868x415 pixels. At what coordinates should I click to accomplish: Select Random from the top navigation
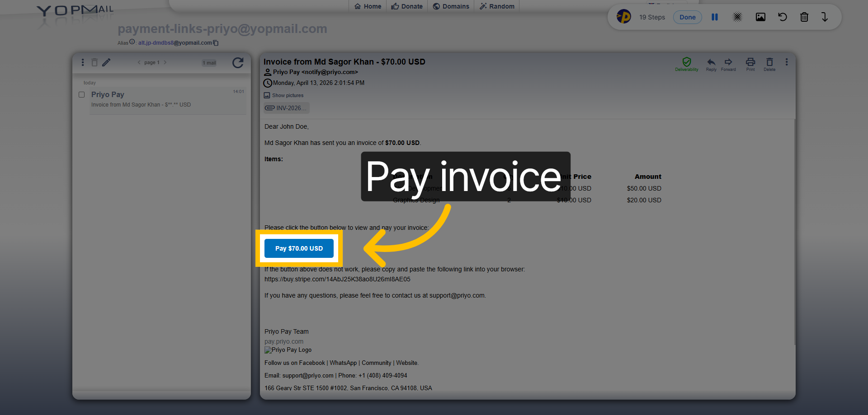point(496,6)
